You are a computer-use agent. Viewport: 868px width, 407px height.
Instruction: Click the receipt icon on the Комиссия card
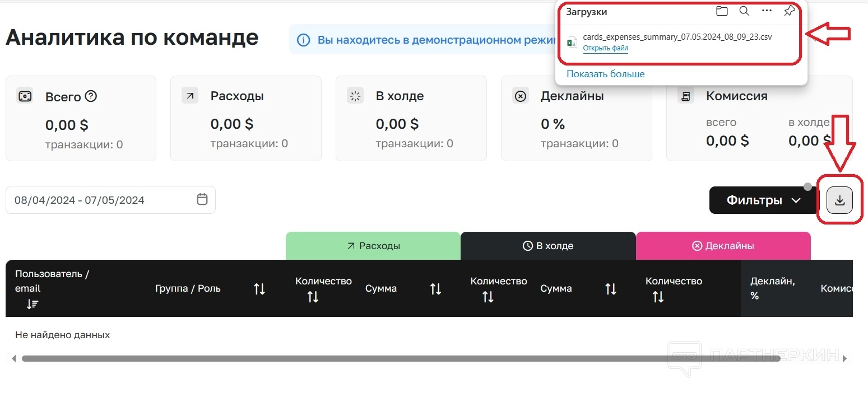tap(685, 96)
